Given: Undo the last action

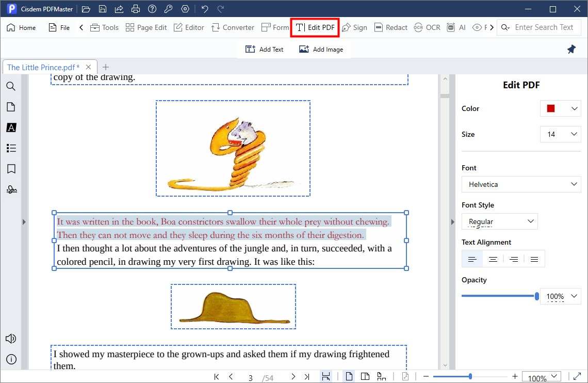Looking at the screenshot, I should tap(204, 9).
